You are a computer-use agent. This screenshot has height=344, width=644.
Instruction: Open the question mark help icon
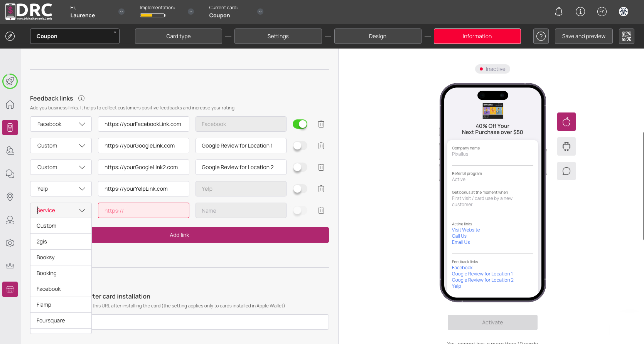coord(541,36)
